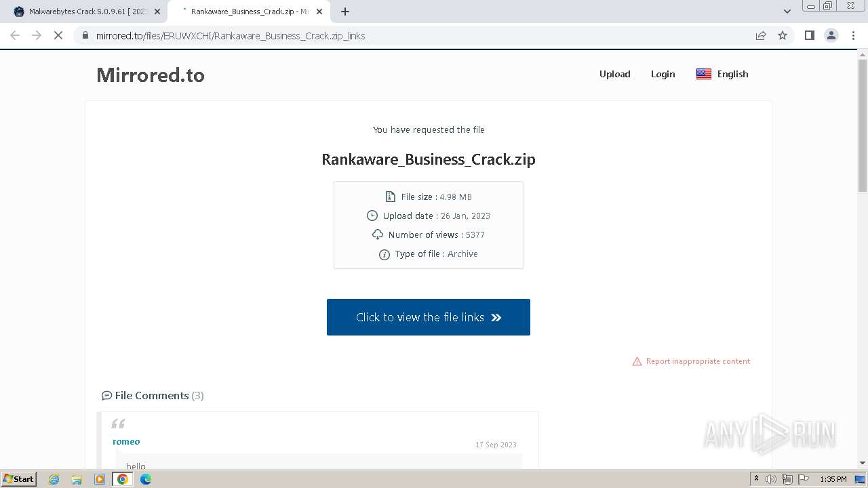Viewport: 868px width, 488px height.
Task: Select the Rankaware_Business_Crack.zip tab
Action: pyautogui.click(x=248, y=12)
